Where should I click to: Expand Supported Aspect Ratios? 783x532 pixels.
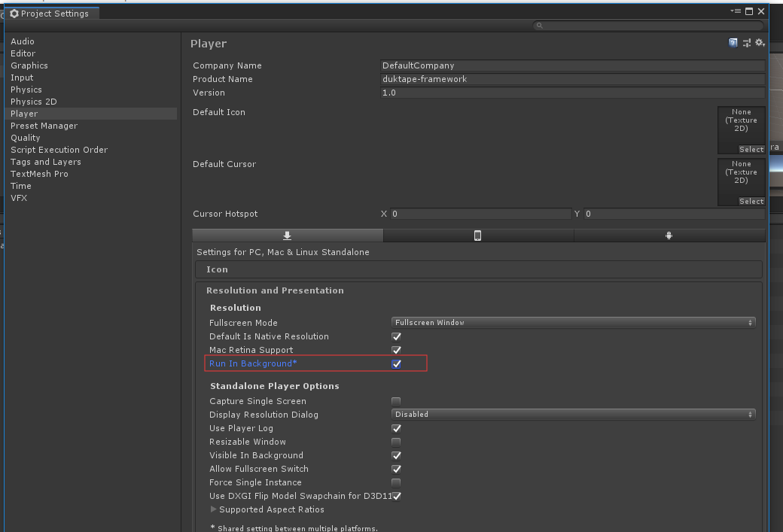[x=214, y=509]
